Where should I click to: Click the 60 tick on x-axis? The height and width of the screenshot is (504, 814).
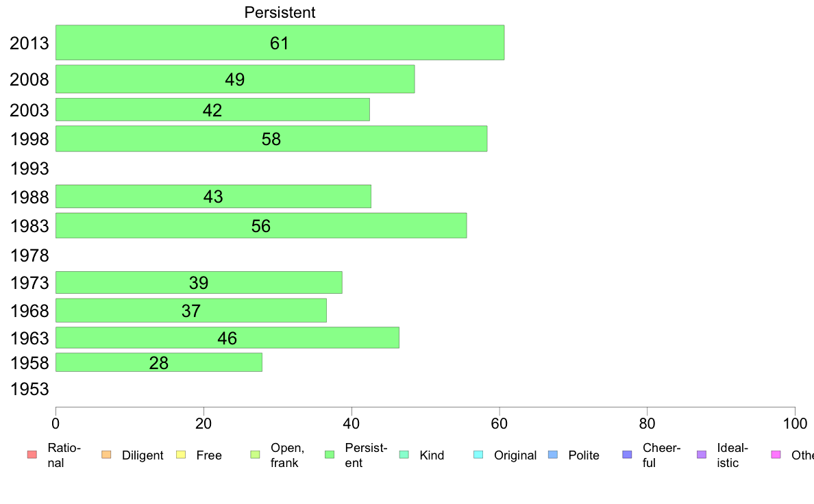click(499, 424)
